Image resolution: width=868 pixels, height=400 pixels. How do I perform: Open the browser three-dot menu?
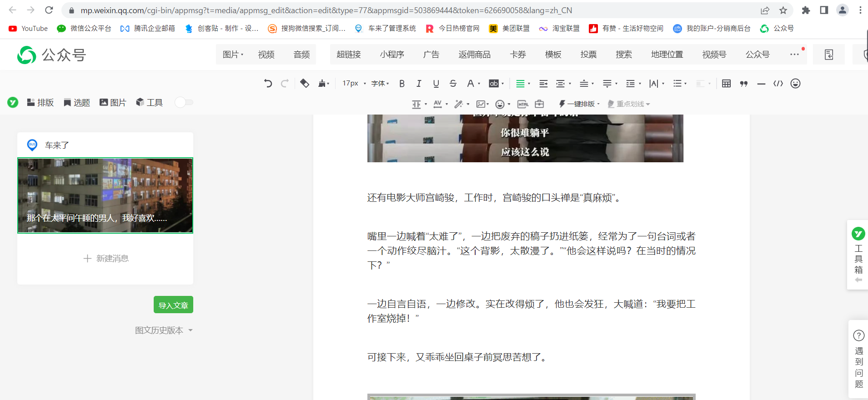point(860,10)
